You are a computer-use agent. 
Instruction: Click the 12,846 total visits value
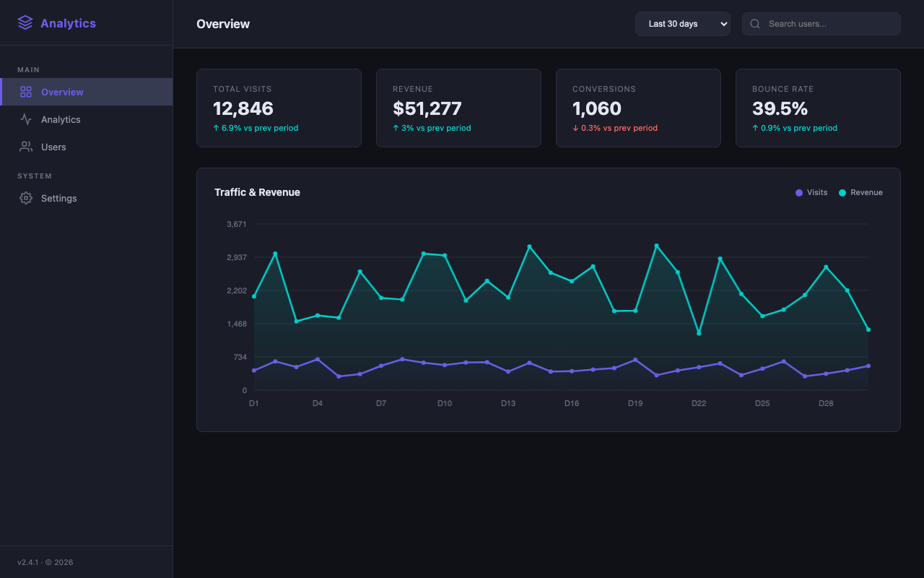pyautogui.click(x=243, y=108)
